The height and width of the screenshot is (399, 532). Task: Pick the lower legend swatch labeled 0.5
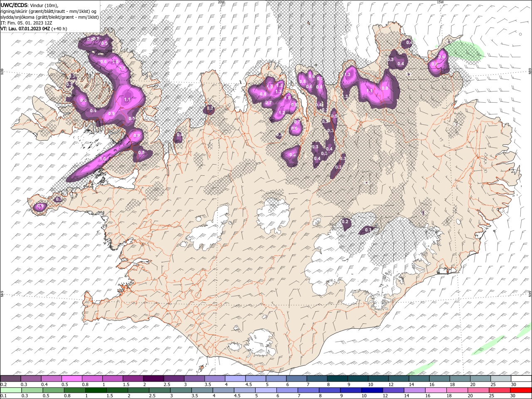coord(53,390)
